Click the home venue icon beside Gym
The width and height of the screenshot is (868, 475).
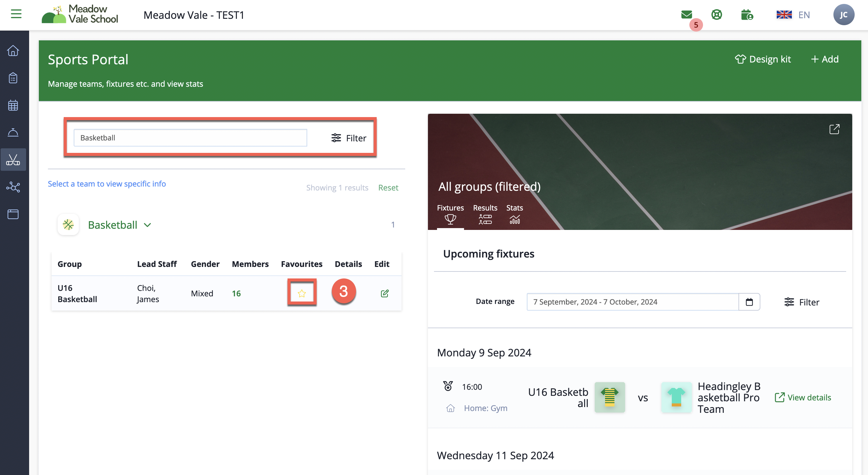click(x=450, y=408)
